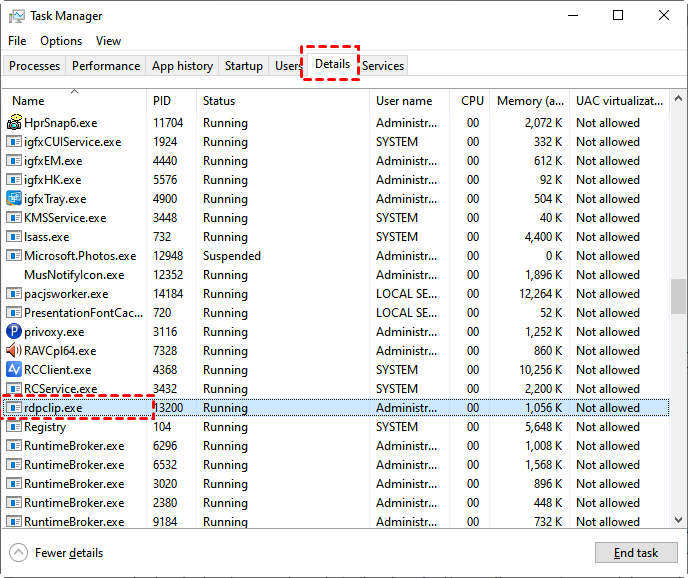Sort by the UAC virtualization column header
The image size is (688, 578).
(x=620, y=101)
